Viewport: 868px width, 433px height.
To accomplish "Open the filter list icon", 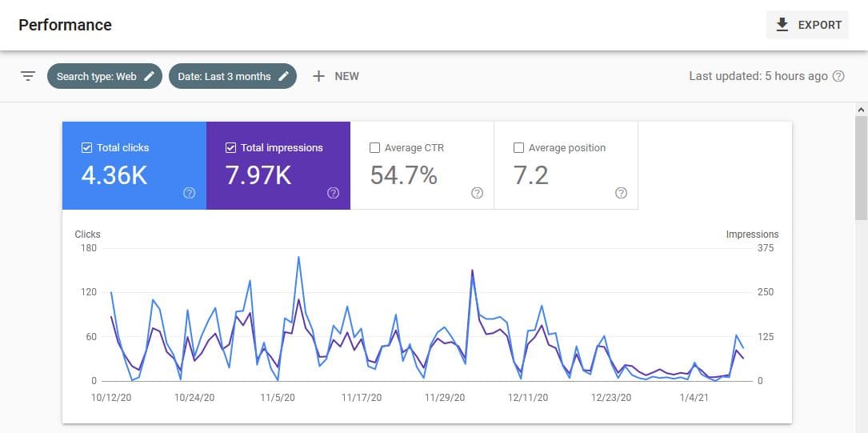I will pyautogui.click(x=28, y=76).
